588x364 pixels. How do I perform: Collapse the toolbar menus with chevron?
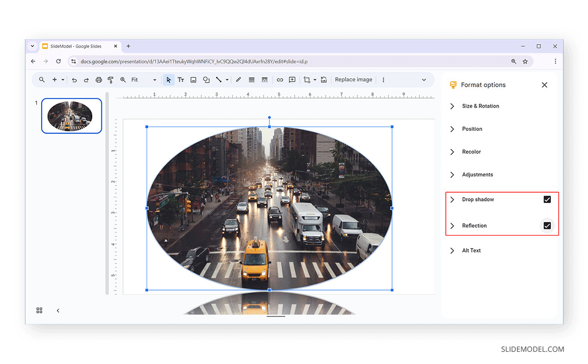424,80
